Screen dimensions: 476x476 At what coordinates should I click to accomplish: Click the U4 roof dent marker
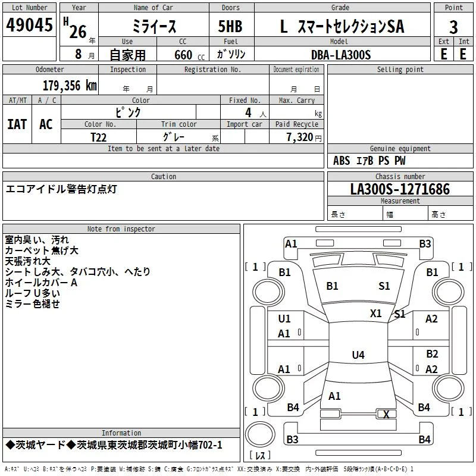pos(358,355)
